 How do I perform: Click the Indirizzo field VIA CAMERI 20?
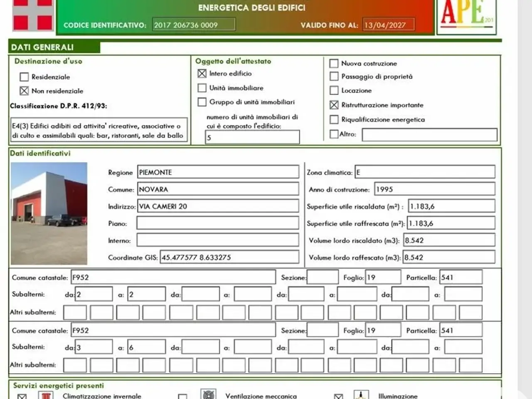pos(218,206)
